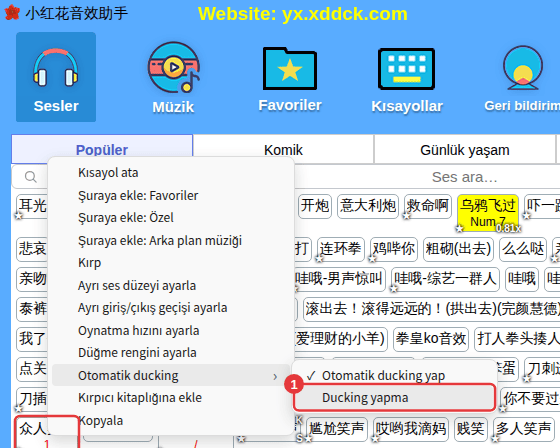Play the 么么哒 sound button
Viewport: 560px width, 448px height.
coord(523,249)
